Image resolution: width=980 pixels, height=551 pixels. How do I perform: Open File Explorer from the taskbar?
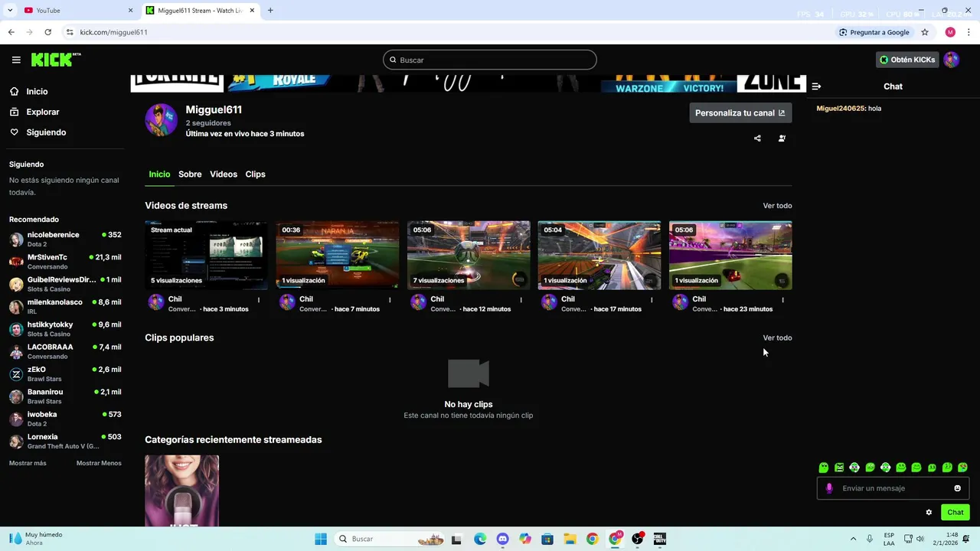(570, 539)
